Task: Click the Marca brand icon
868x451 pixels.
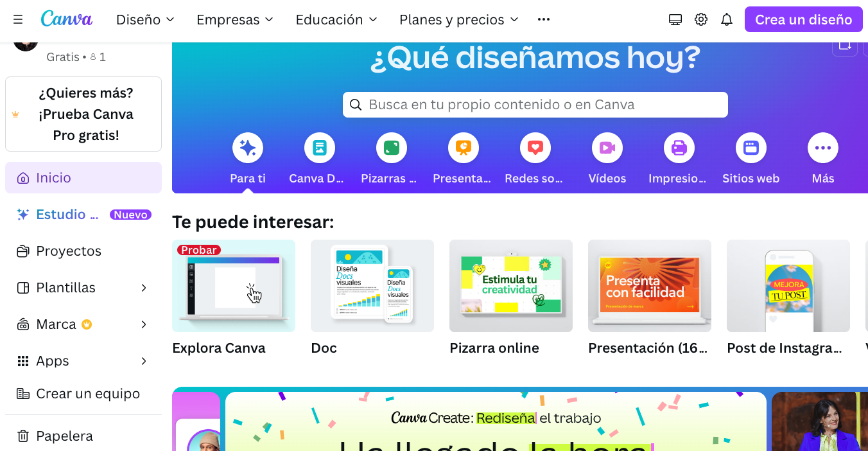Action: (23, 324)
